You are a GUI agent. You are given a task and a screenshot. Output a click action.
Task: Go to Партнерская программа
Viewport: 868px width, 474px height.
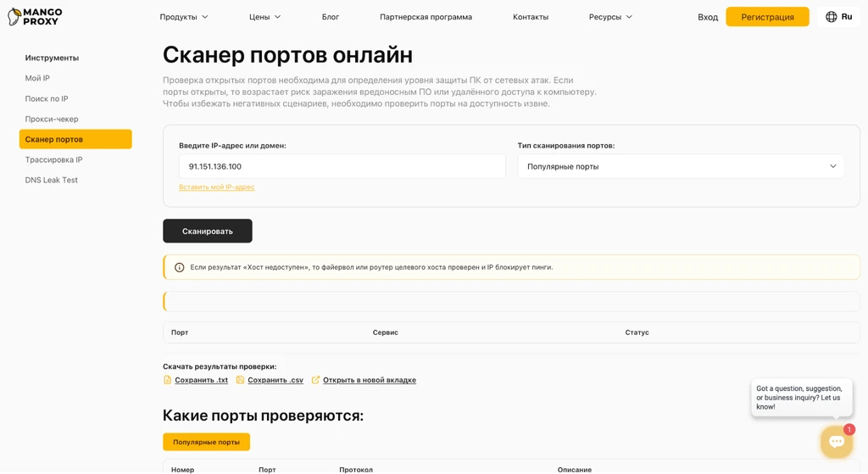(426, 17)
